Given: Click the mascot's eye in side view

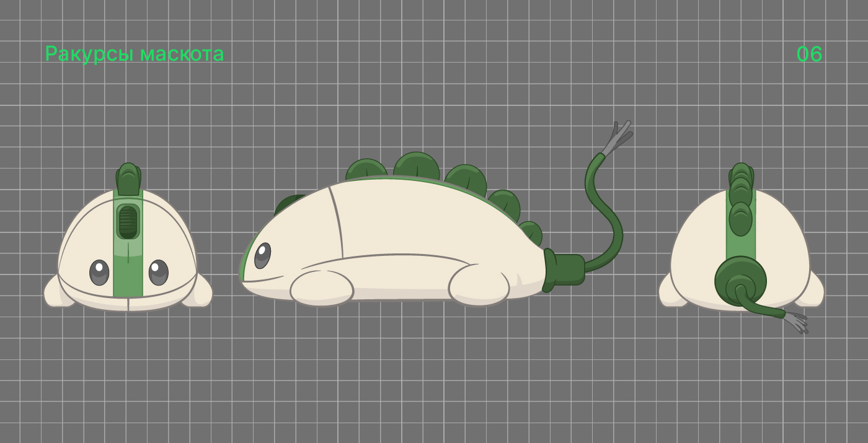Looking at the screenshot, I should pos(262,255).
